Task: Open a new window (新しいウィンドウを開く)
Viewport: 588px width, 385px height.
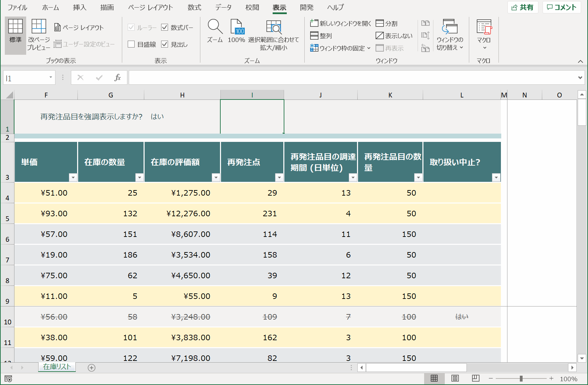Action: (x=340, y=23)
